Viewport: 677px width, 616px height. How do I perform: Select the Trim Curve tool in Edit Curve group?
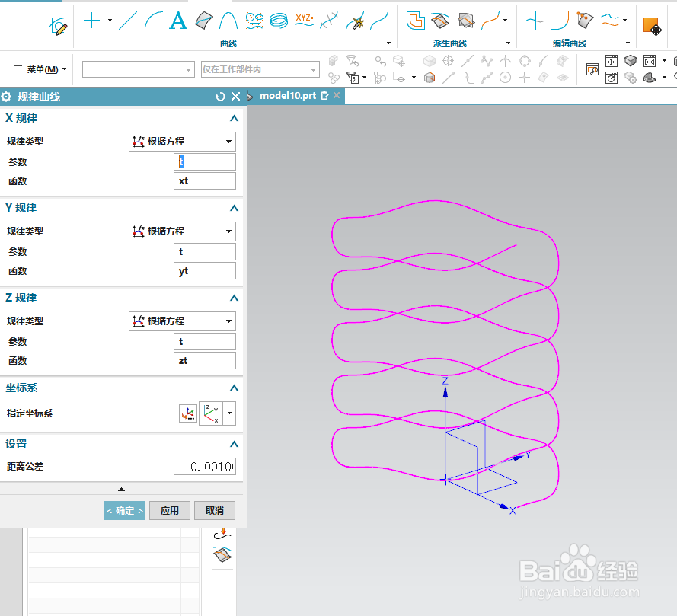click(535, 21)
